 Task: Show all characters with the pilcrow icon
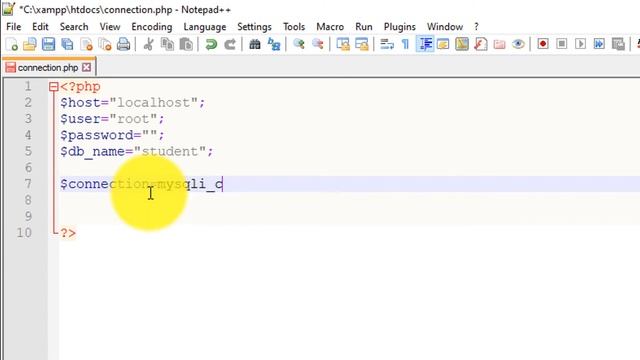[405, 44]
